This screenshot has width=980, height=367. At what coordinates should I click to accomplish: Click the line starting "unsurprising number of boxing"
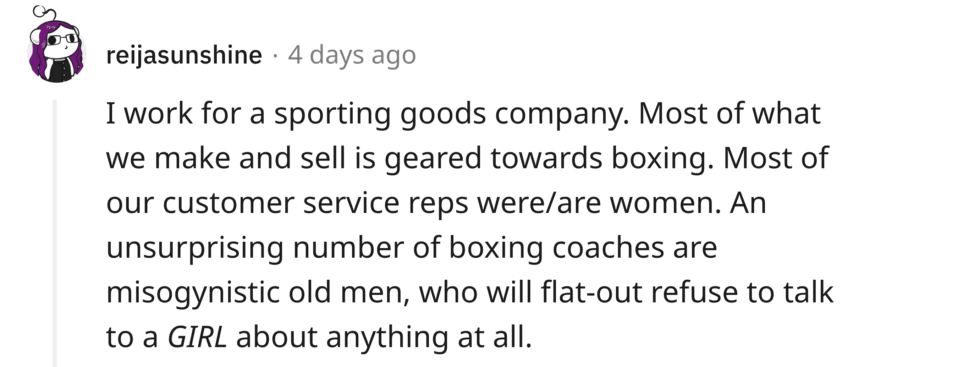[x=412, y=248]
